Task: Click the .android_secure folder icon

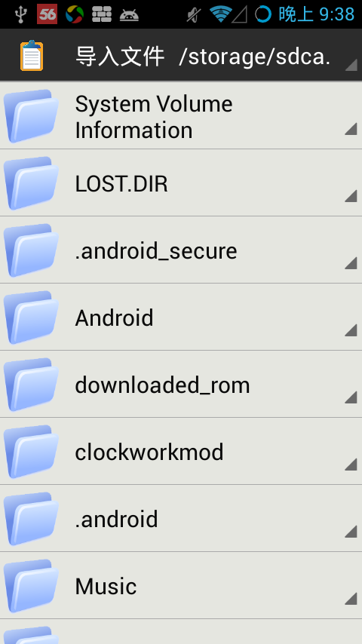Action: tap(31, 250)
